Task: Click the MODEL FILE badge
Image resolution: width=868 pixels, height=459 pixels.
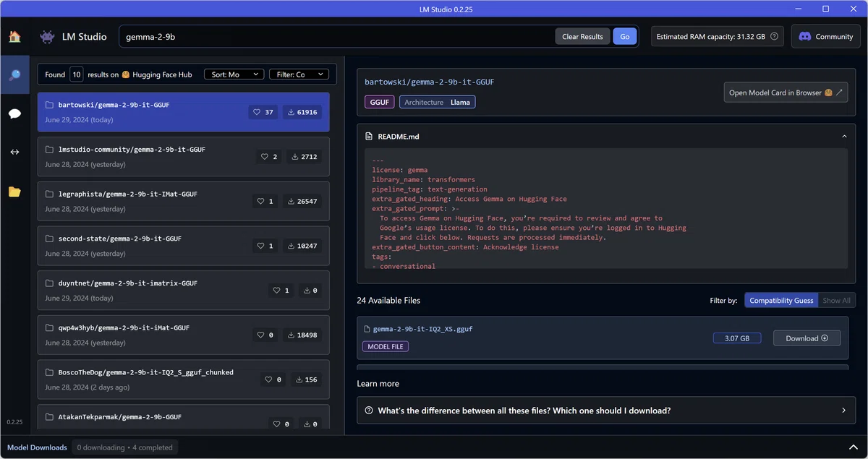Action: coord(386,346)
